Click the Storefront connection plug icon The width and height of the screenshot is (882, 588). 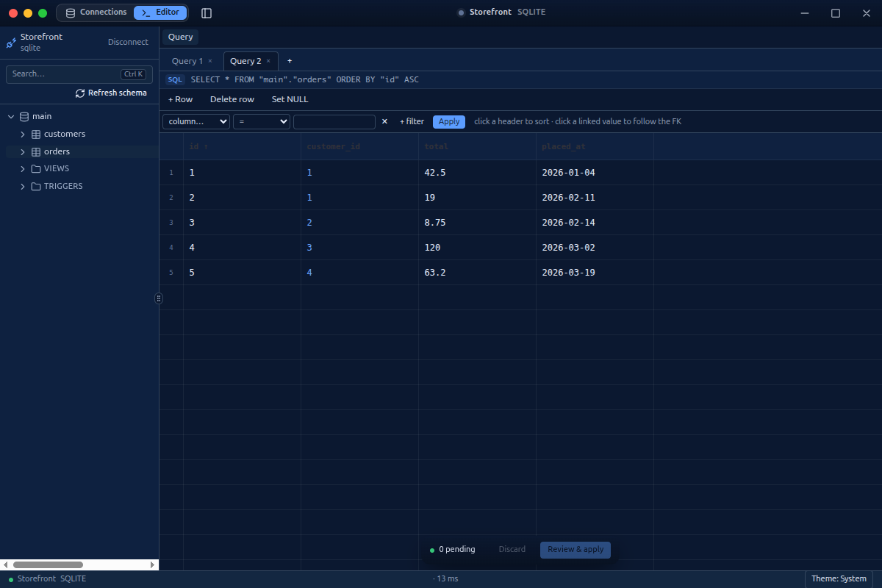11,43
